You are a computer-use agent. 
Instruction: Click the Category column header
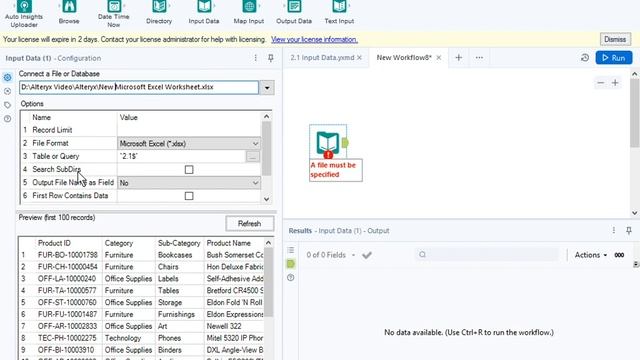click(119, 243)
